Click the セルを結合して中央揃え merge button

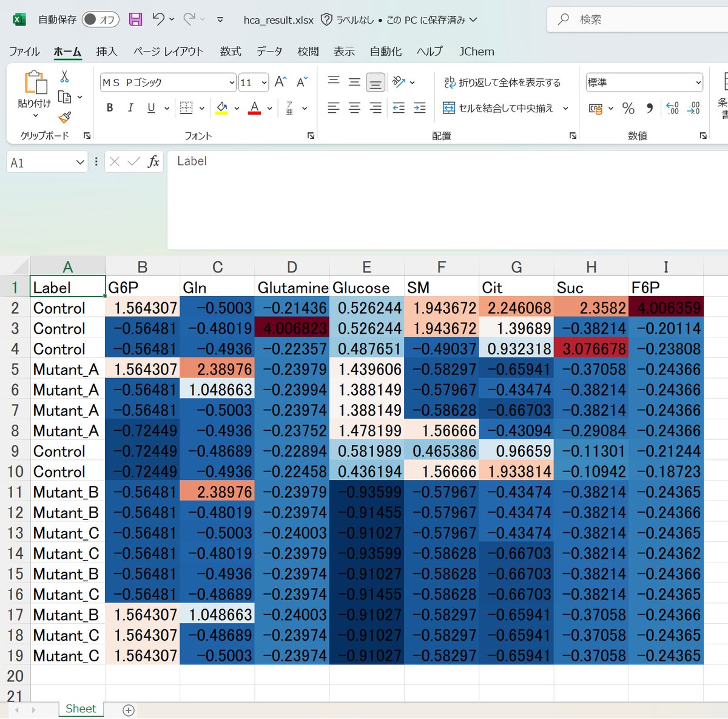point(505,108)
